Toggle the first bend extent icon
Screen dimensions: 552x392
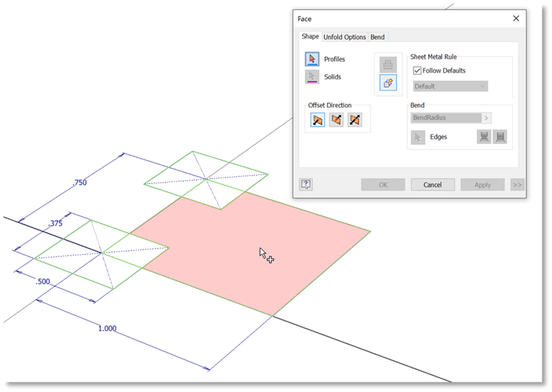coord(484,136)
